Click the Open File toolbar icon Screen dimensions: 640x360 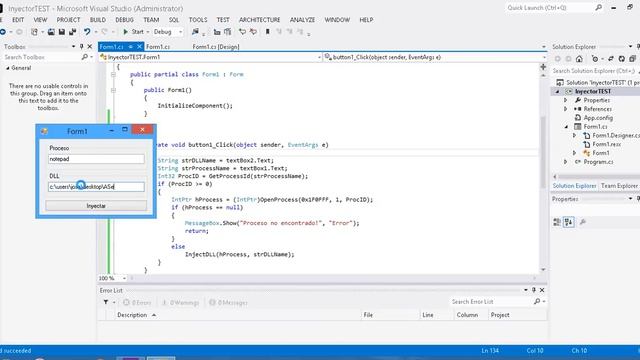[51, 32]
